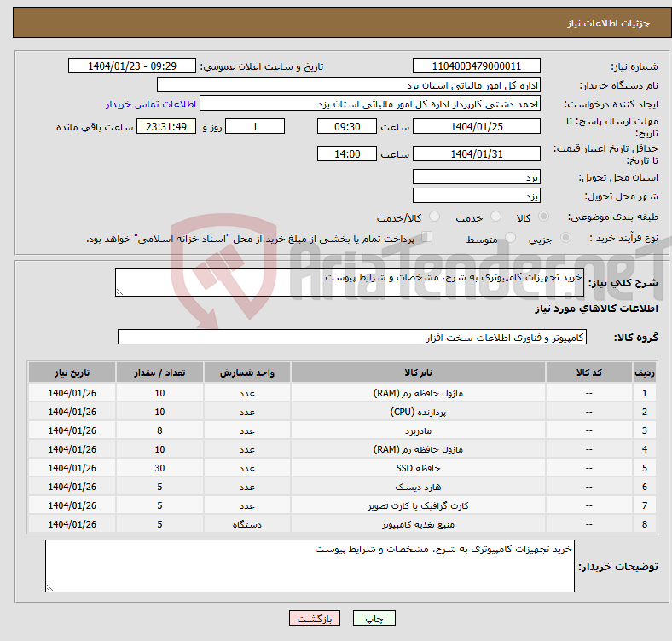The width and height of the screenshot is (672, 641).
Task: Click the شرح کلی نیاز text area
Action: tap(350, 282)
